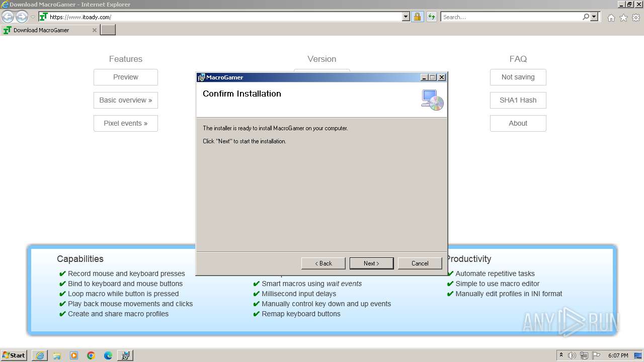Click the address bar URL field
Viewport: 644px width, 362px height.
tap(225, 17)
